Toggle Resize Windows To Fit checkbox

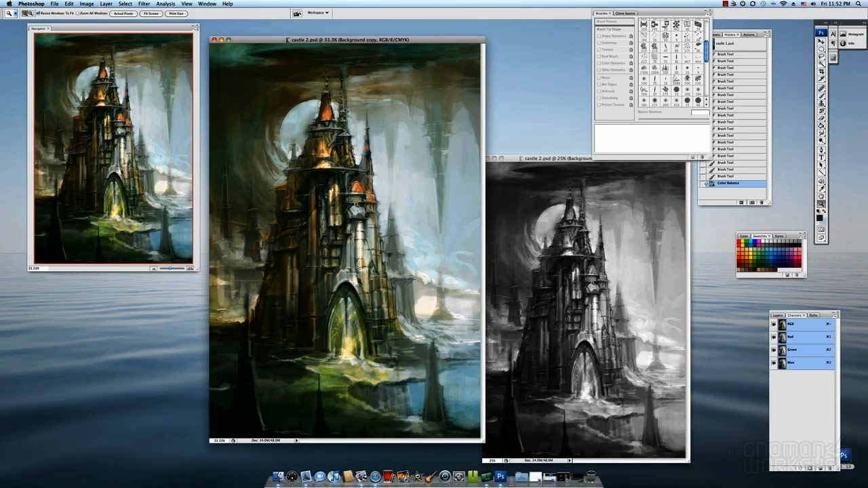[39, 14]
